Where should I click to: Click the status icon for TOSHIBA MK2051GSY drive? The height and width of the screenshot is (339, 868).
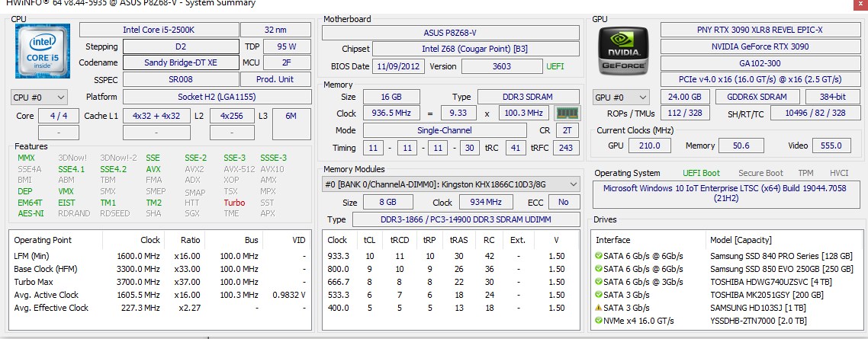tap(599, 295)
